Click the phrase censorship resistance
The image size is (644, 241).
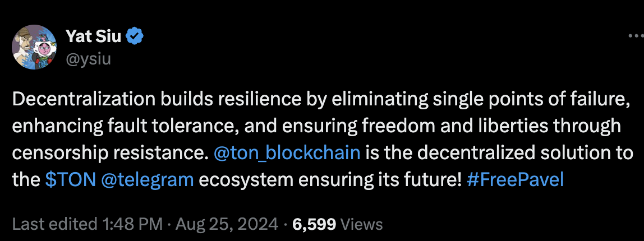(108, 153)
